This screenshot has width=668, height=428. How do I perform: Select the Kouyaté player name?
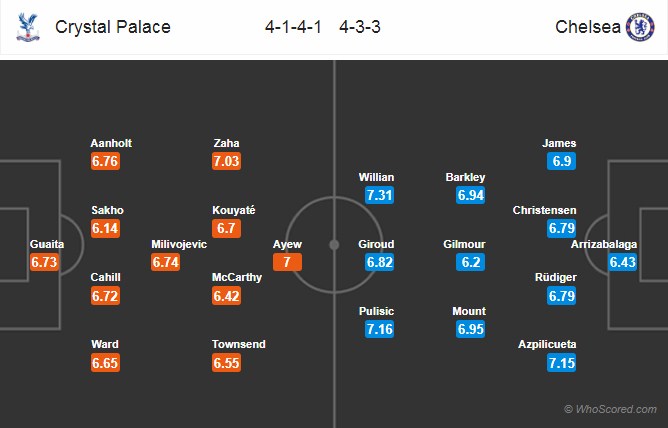[x=234, y=210]
